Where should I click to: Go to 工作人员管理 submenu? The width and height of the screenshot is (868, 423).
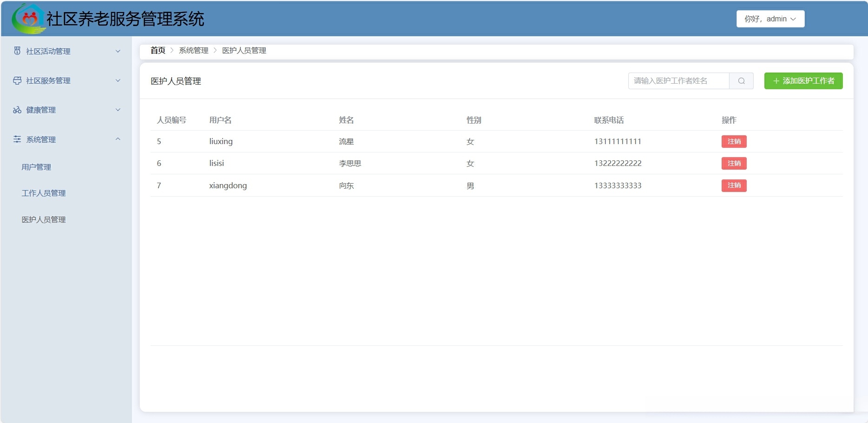[44, 193]
